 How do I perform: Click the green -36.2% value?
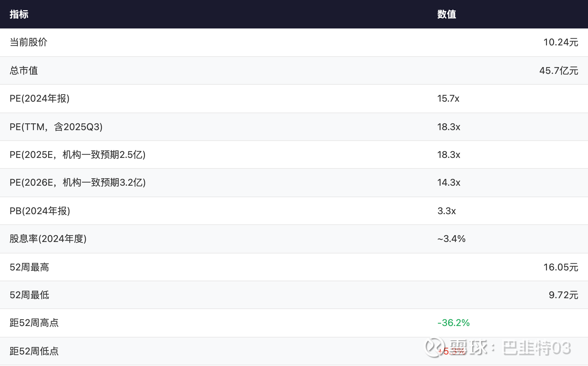454,323
